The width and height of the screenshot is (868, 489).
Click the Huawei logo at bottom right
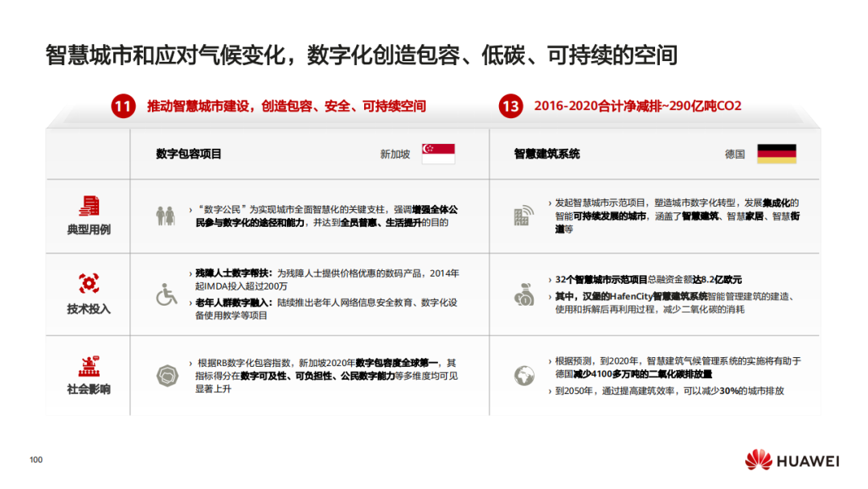(x=791, y=458)
